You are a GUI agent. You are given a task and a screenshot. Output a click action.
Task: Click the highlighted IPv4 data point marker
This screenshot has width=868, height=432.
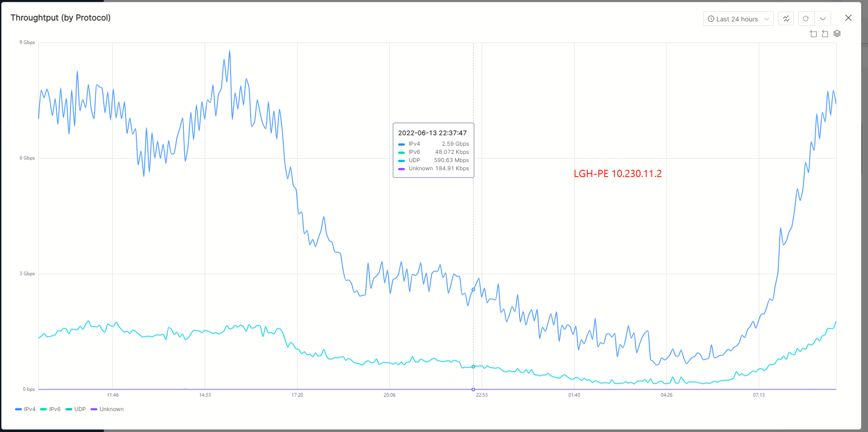pos(473,290)
